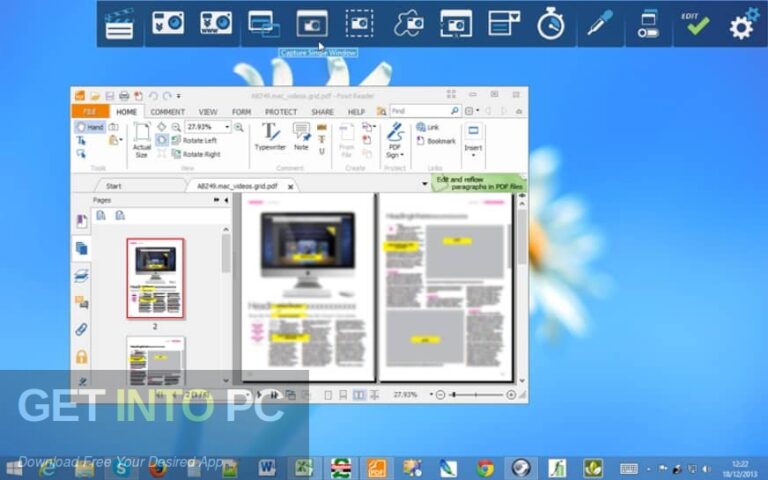
Task: Enable facing pages view in status bar
Action: (x=359, y=395)
